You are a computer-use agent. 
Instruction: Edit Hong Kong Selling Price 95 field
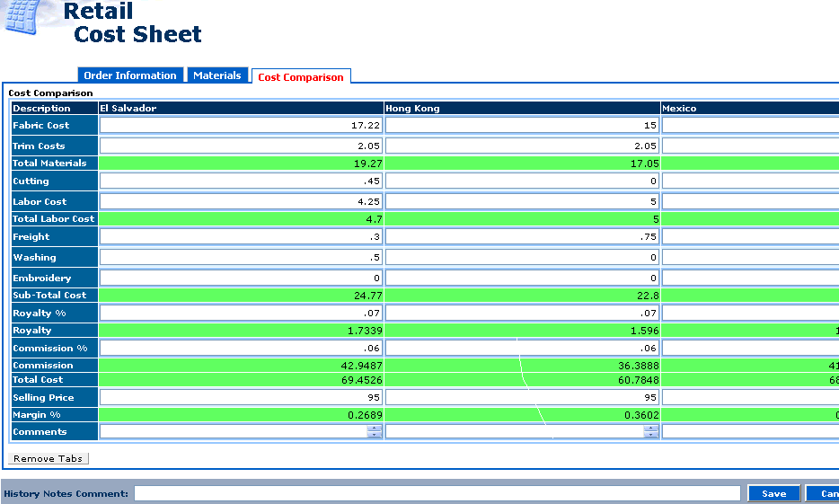tap(522, 397)
